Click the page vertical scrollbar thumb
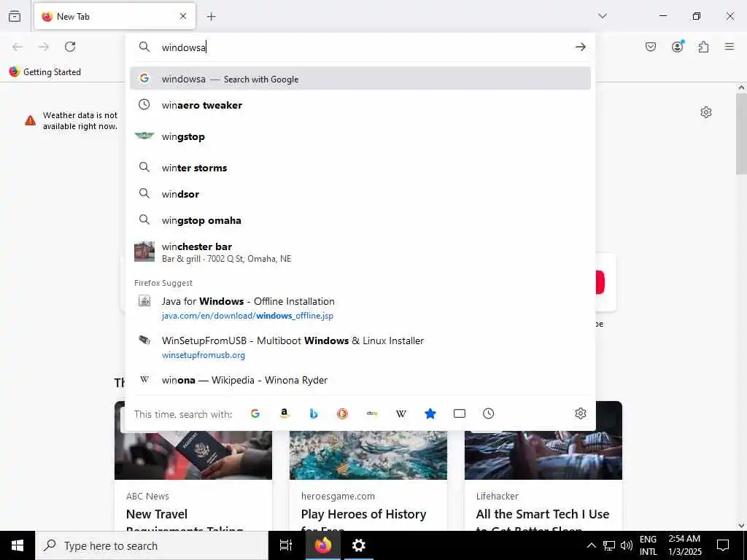 [741, 134]
